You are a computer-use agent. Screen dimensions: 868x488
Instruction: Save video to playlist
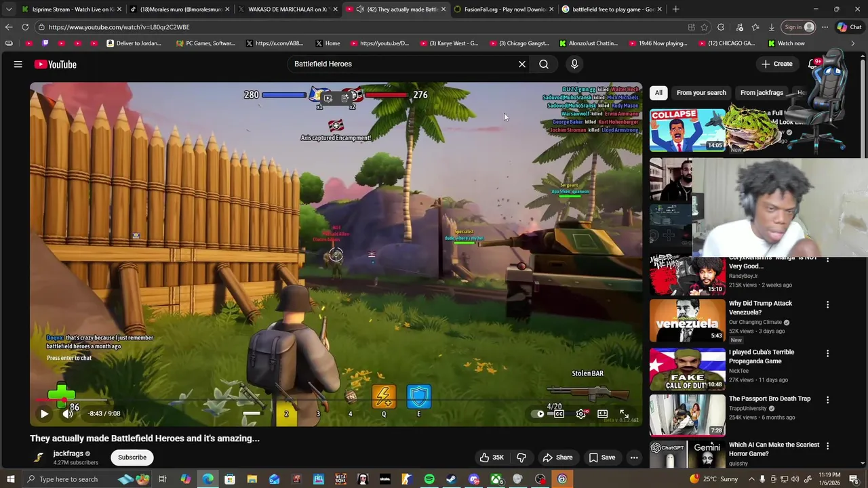click(x=602, y=457)
